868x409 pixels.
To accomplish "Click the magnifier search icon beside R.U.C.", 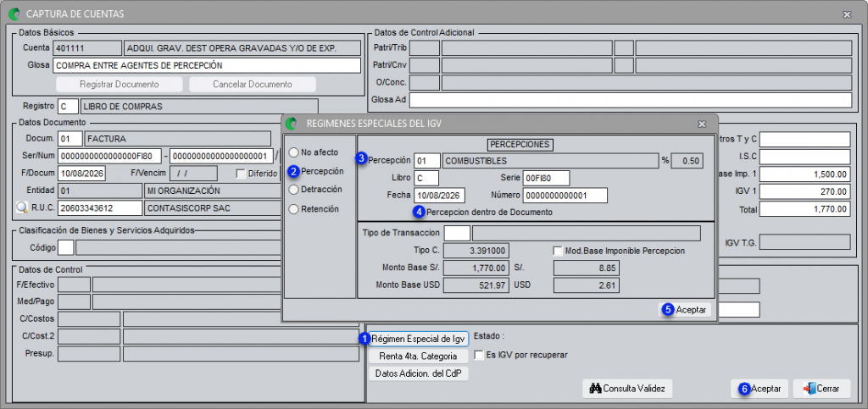I will tap(21, 207).
